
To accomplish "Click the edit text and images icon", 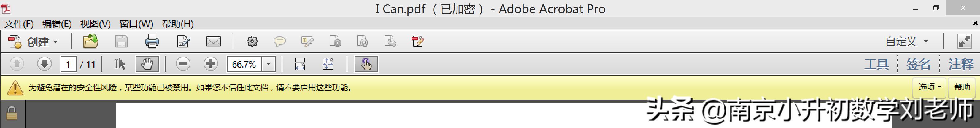I will [307, 41].
